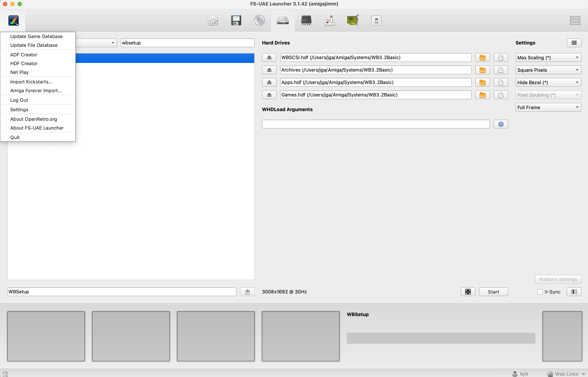Screen dimensions: 588x377
Task: Expand the Max Scaling dropdown
Action: pos(548,57)
